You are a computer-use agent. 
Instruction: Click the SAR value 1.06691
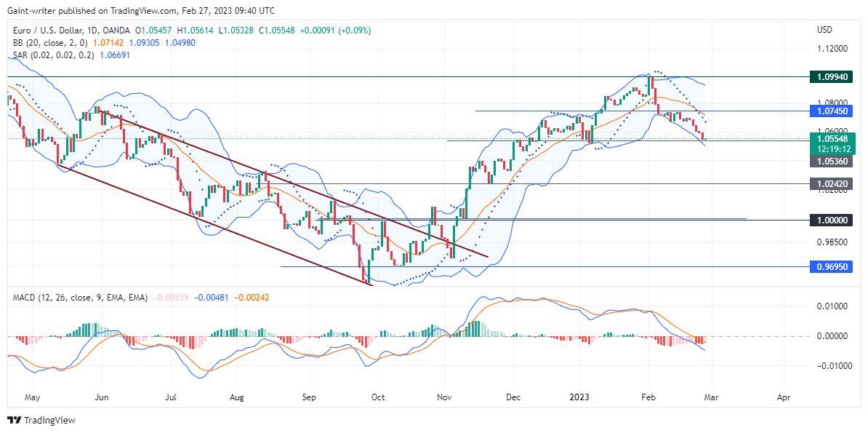tap(114, 55)
